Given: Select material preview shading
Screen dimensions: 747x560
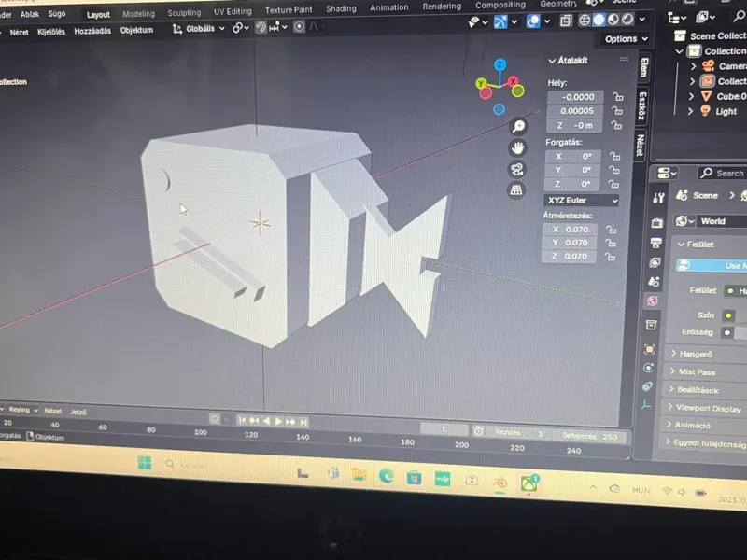Looking at the screenshot, I should pos(613,20).
